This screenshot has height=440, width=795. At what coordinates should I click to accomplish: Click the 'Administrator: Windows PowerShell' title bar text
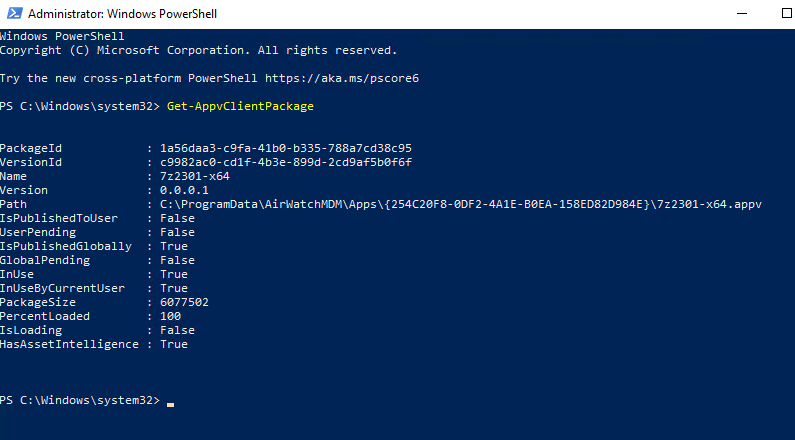(122, 15)
